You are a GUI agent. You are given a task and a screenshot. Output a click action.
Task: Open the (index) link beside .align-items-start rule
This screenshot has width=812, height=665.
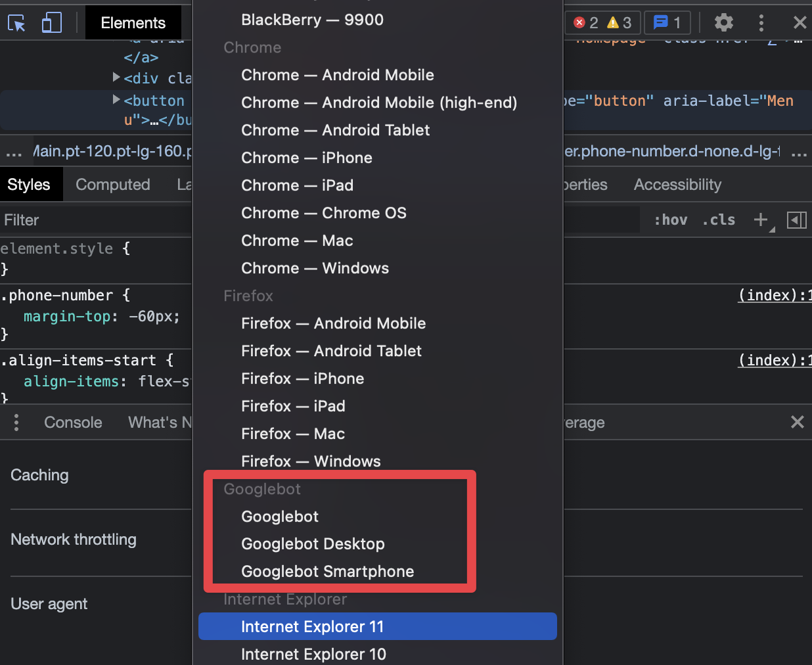775,360
